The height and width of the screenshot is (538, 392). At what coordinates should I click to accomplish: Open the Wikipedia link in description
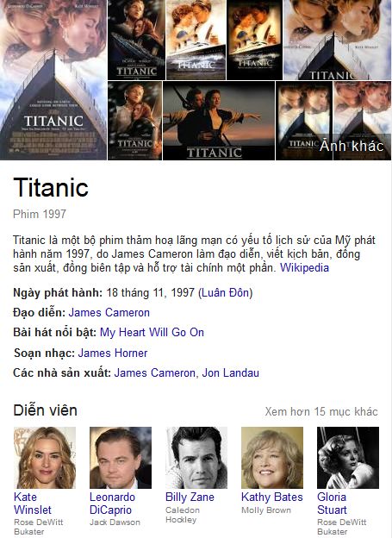[x=304, y=267]
